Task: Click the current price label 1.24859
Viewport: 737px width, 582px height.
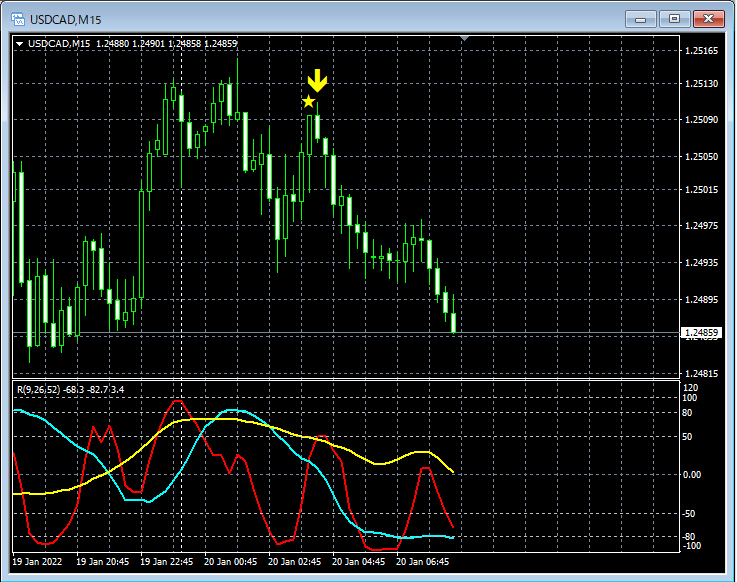Action: point(701,333)
